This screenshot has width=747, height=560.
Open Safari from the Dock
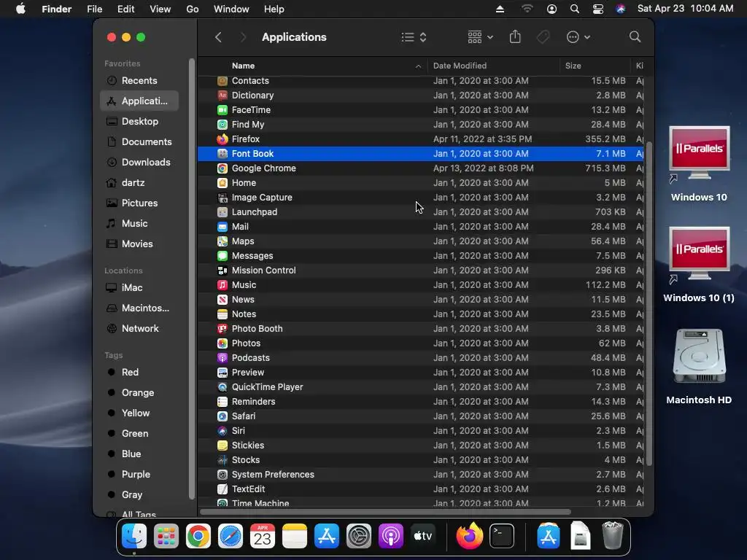[230, 536]
